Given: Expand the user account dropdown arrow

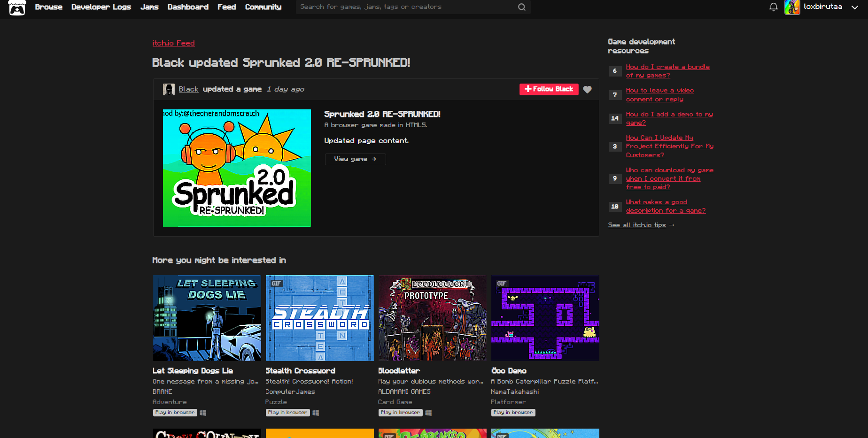Looking at the screenshot, I should [855, 7].
